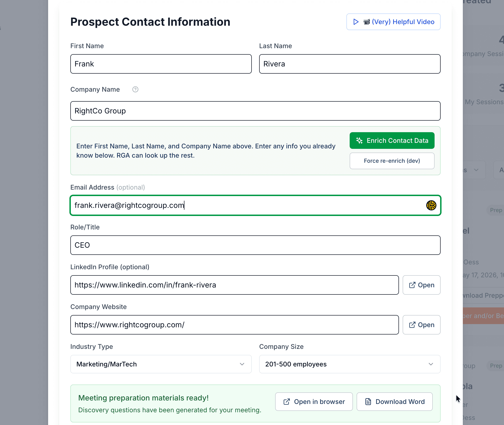Viewport: 504px width, 425px height.
Task: Click into the First Name field
Action: 161,64
